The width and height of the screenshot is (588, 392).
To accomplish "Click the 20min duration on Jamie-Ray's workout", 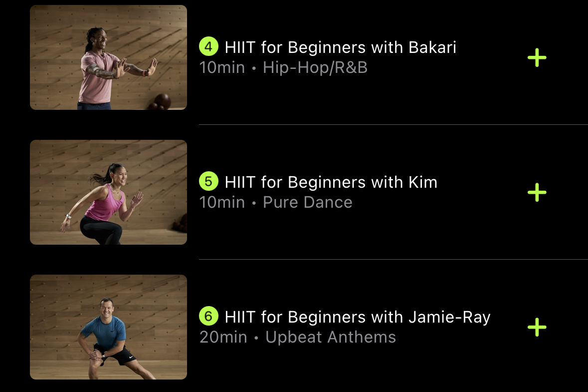I will 223,337.
